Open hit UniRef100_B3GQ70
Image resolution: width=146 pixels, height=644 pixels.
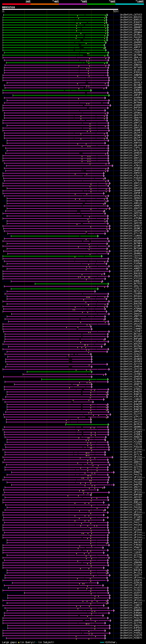[131, 22]
